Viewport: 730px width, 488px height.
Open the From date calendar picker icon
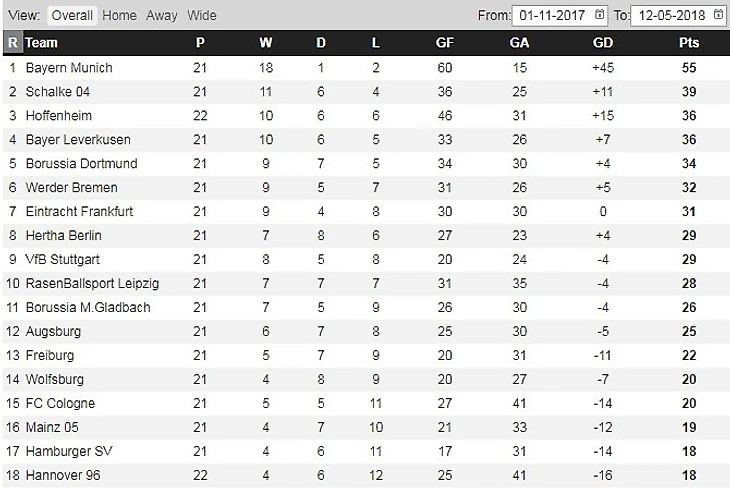click(600, 15)
